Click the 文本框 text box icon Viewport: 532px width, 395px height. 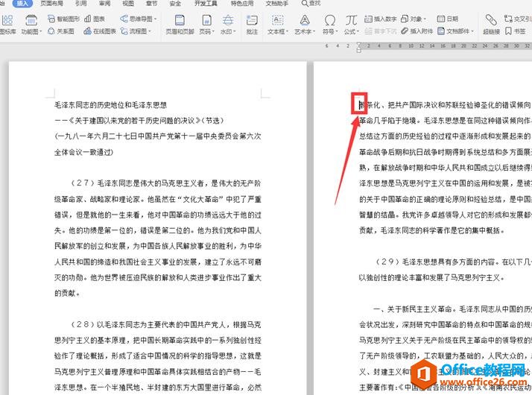pyautogui.click(x=277, y=20)
